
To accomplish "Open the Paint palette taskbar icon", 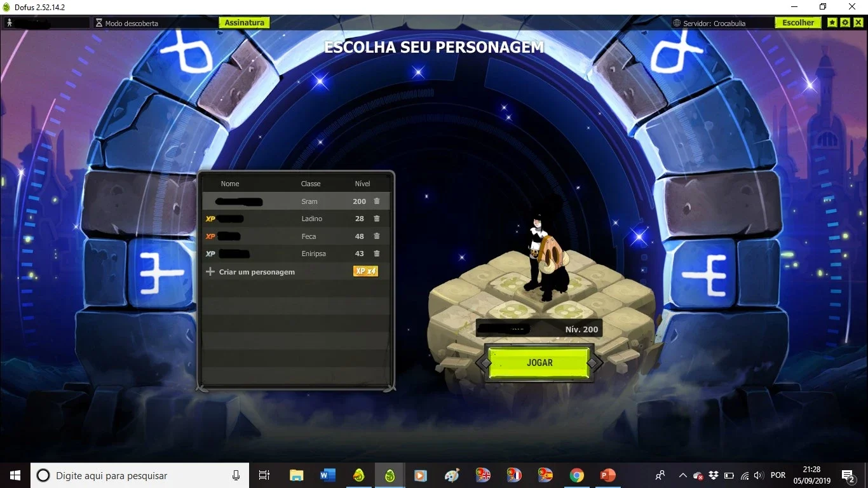I will click(x=452, y=475).
